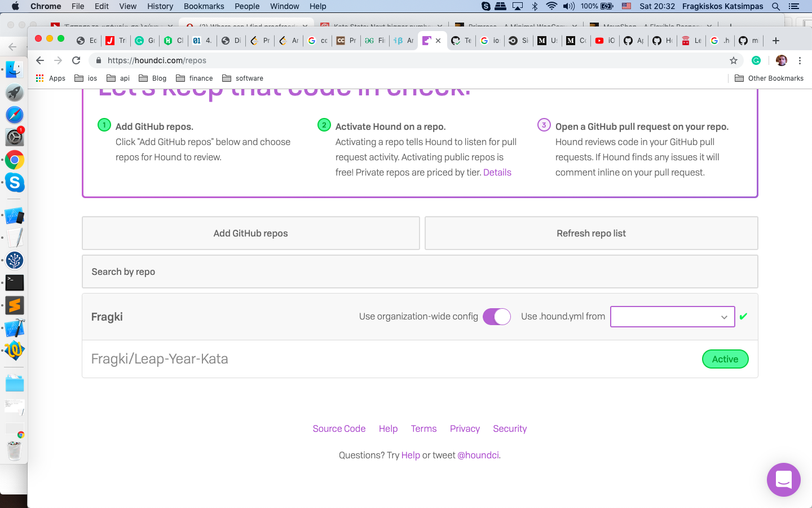Open the Source Code footer link
The width and height of the screenshot is (812, 508).
339,429
